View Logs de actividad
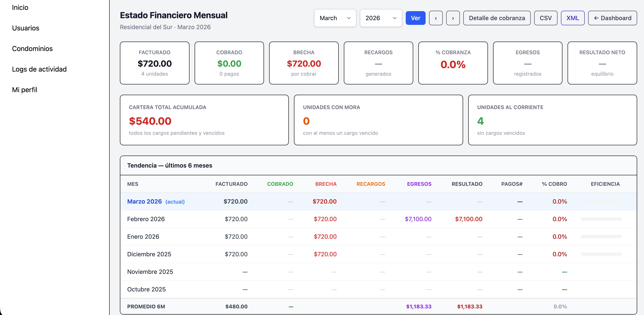This screenshot has height=315, width=644. [39, 69]
